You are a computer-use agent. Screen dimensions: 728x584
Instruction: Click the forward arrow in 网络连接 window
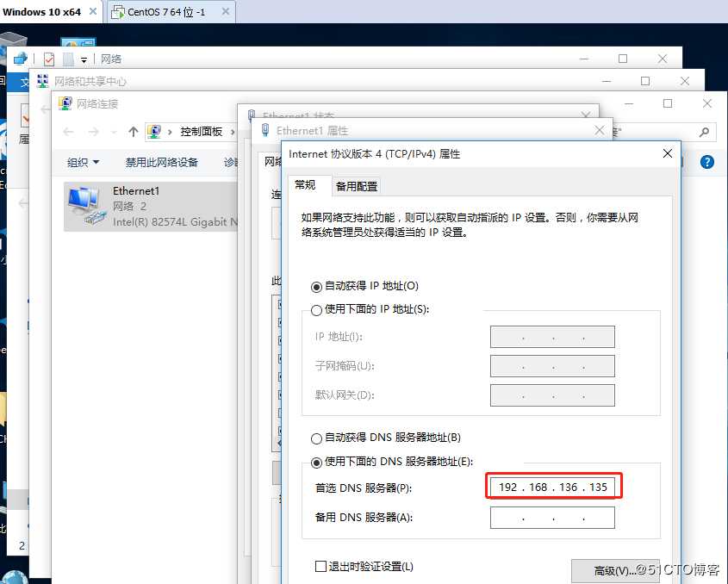93,132
